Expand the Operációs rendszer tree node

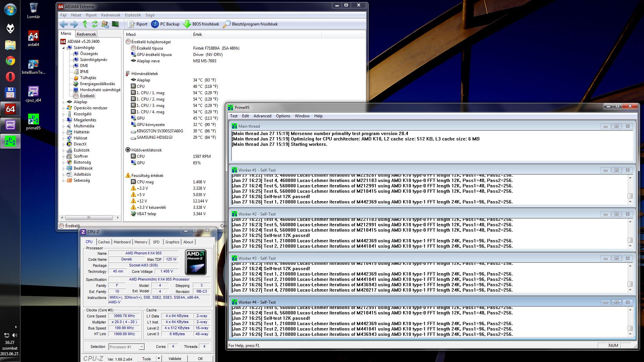(63, 108)
